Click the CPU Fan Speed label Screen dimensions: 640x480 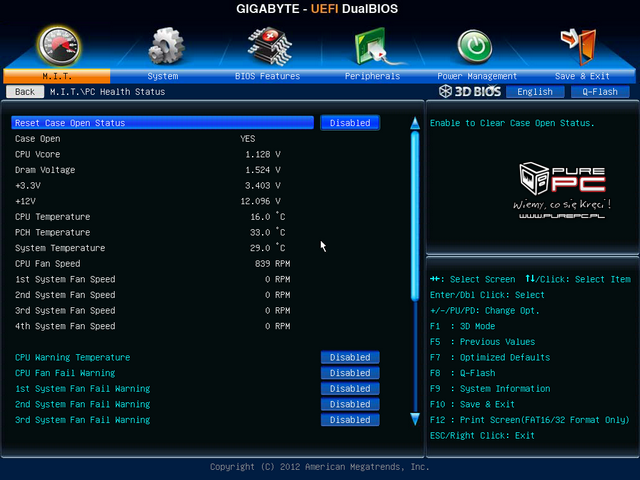(47, 264)
